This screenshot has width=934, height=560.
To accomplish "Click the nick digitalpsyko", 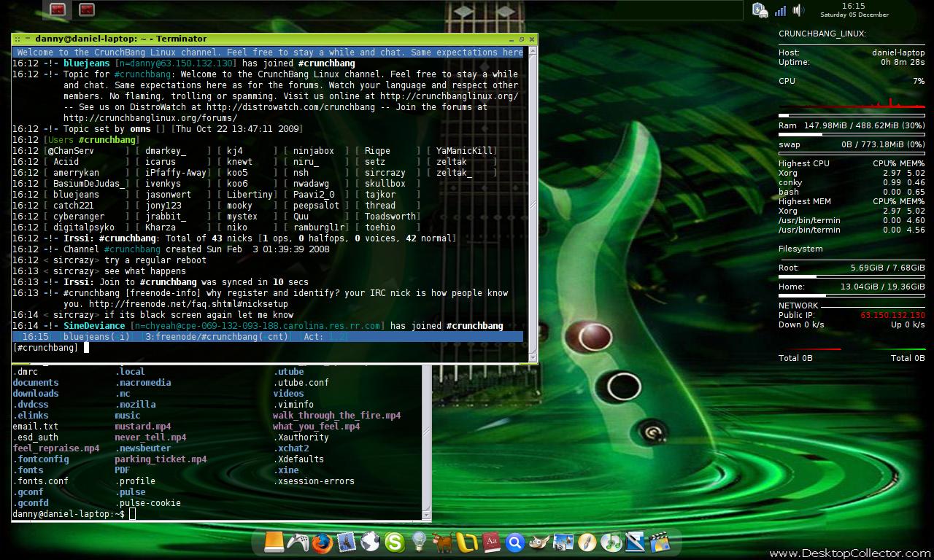I will click(x=84, y=227).
